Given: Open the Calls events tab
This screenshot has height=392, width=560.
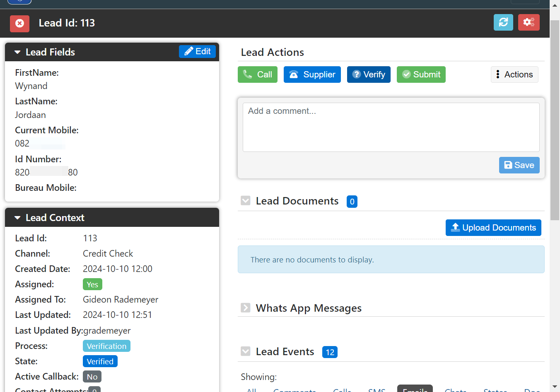Looking at the screenshot, I should pos(342,390).
